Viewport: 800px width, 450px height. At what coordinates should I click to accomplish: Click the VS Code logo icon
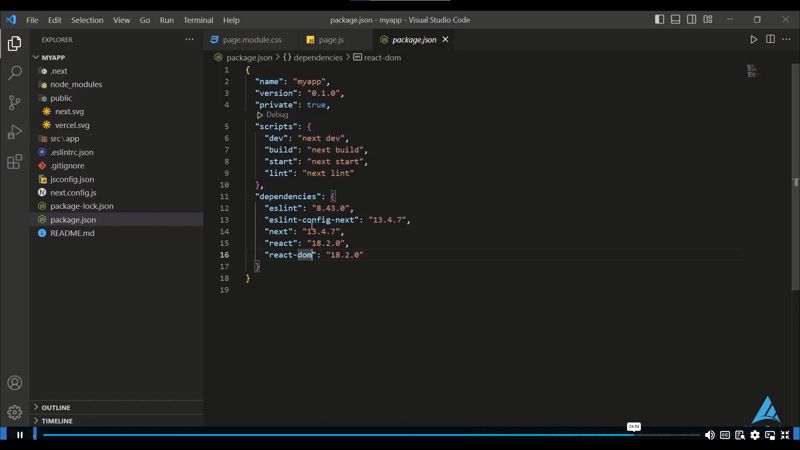11,19
